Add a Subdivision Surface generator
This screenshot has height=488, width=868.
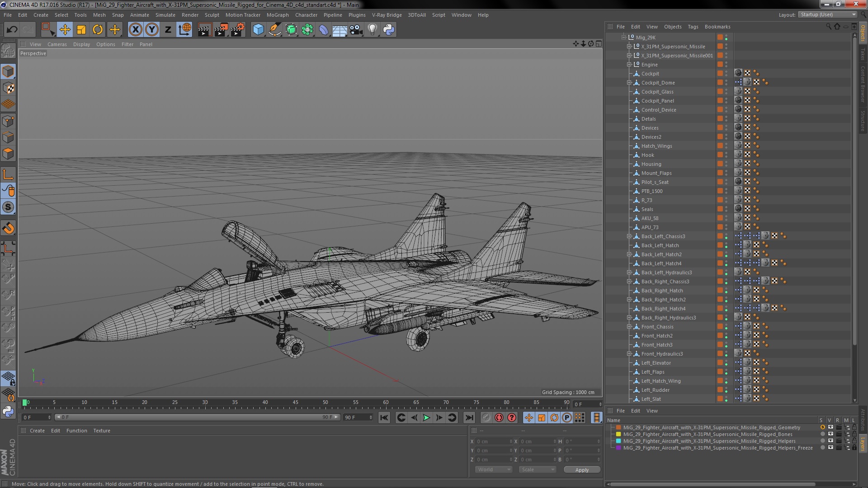point(291,30)
